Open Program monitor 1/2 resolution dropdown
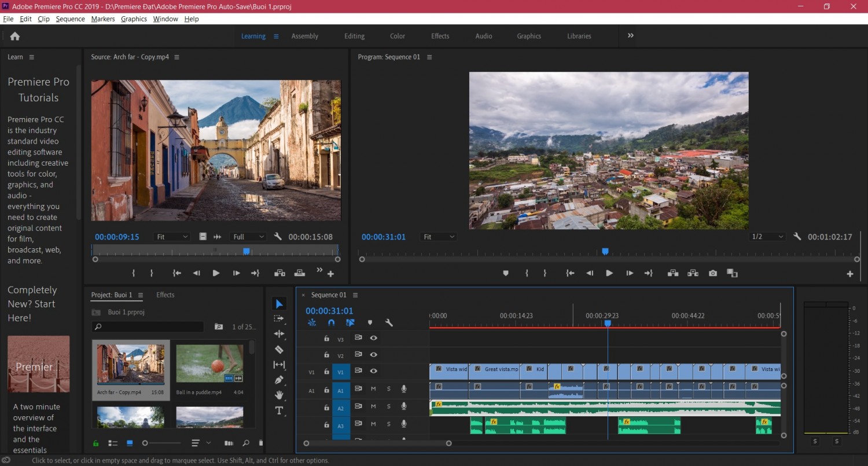 [x=767, y=237]
